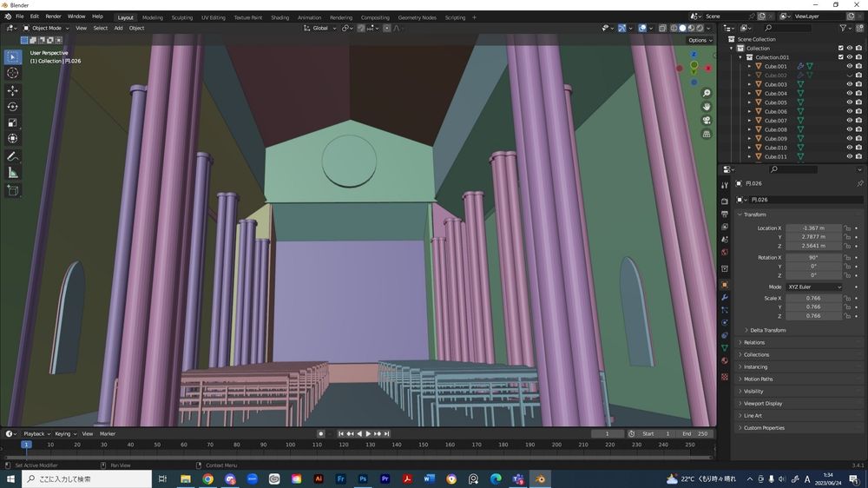Image resolution: width=868 pixels, height=488 pixels.
Task: Open Premiere Pro from the taskbar
Action: (x=385, y=478)
